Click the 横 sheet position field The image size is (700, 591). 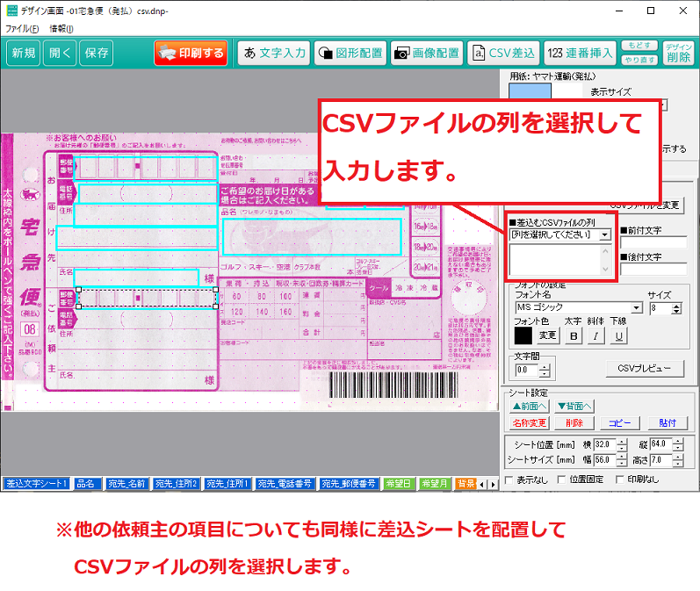click(605, 444)
